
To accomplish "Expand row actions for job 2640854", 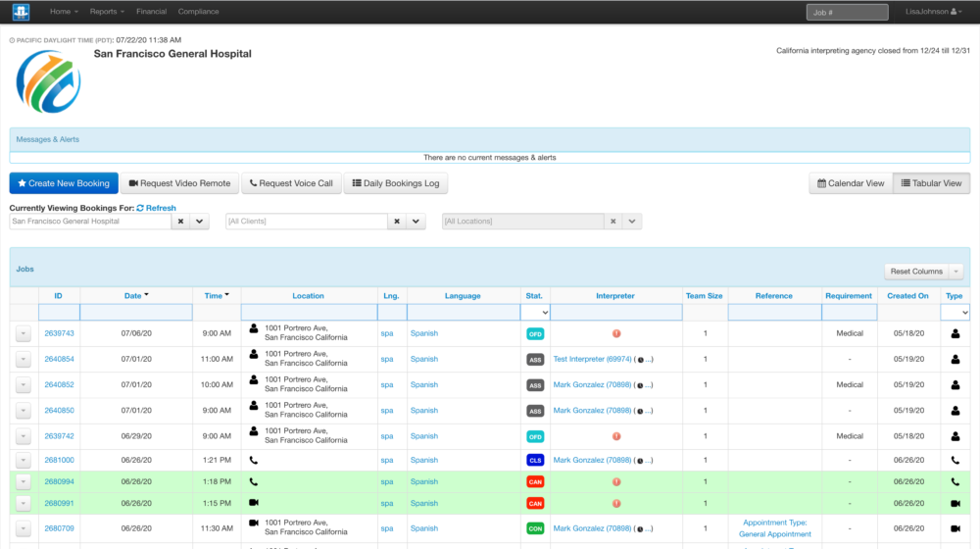I will point(24,359).
